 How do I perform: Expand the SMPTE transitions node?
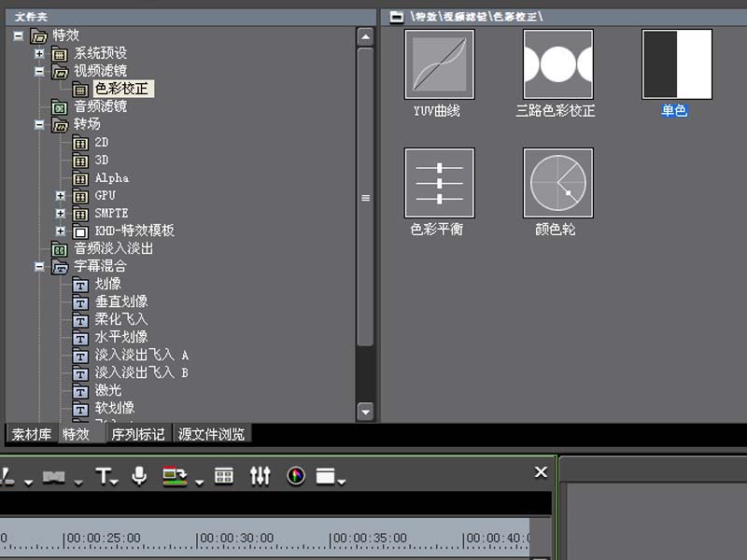point(61,213)
